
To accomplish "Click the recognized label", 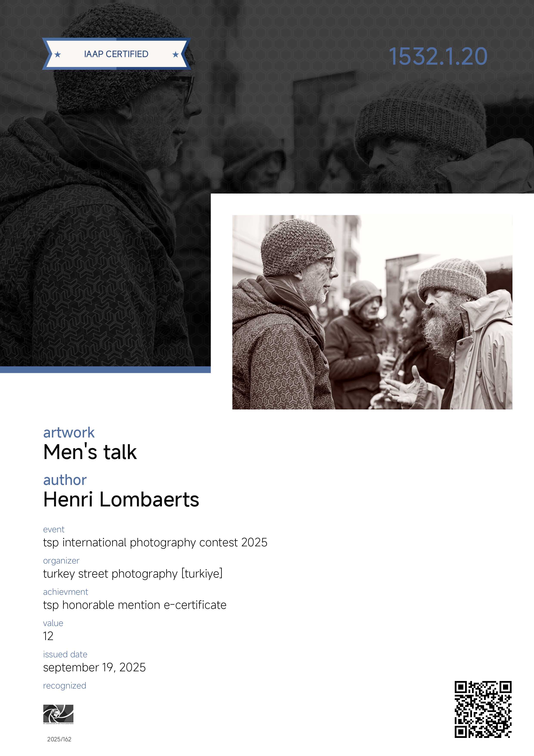I will 64,686.
